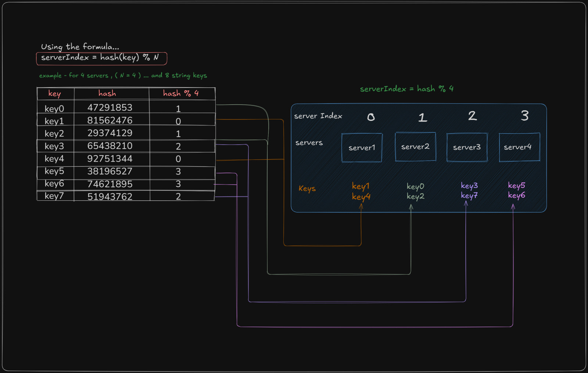Image resolution: width=588 pixels, height=373 pixels.
Task: Click purple 'key3' under server3
Action: pos(470,186)
